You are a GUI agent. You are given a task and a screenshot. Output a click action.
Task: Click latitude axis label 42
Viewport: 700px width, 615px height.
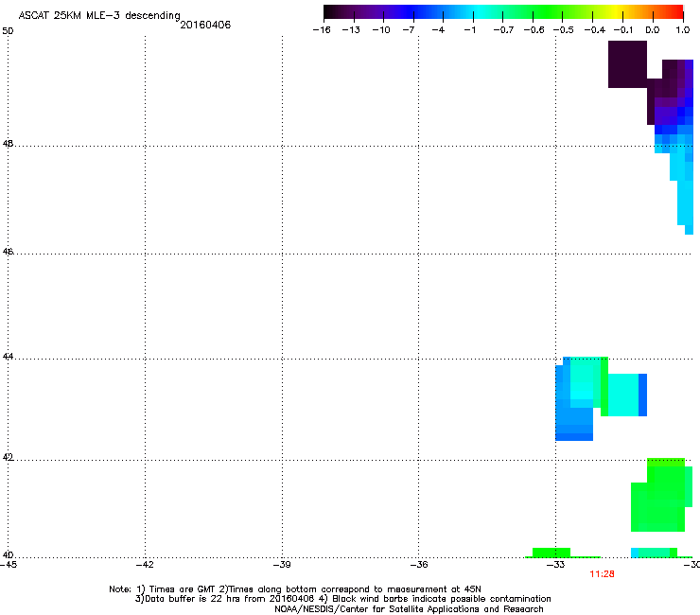[8, 457]
